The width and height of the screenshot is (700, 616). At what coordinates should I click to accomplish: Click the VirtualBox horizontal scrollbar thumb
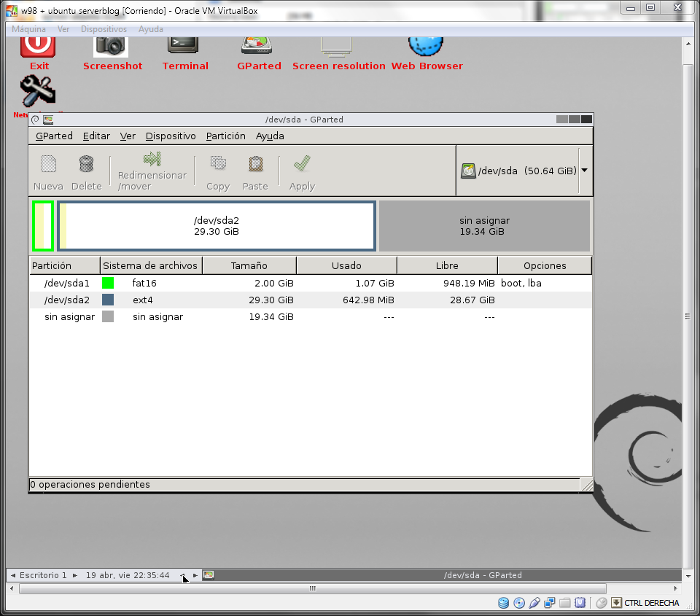coord(313,588)
